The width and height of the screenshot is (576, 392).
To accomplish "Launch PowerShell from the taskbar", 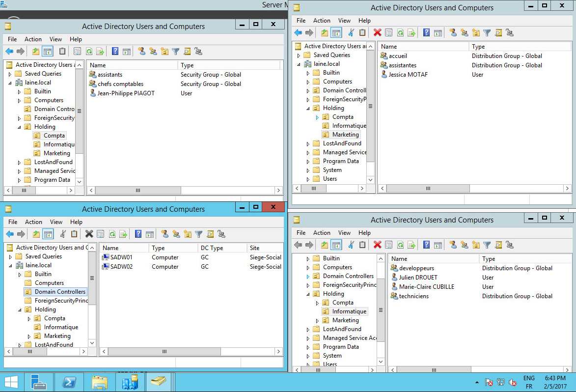I will point(69,383).
